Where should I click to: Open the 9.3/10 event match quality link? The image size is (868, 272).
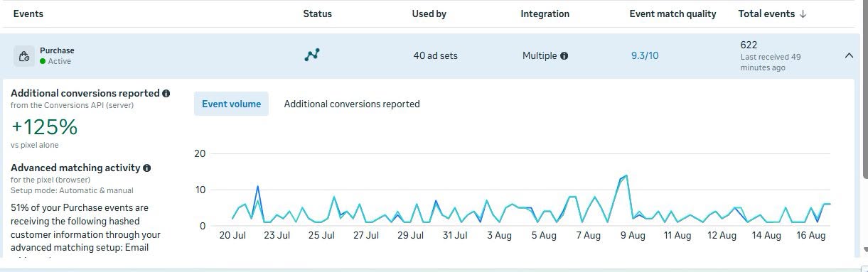645,55
